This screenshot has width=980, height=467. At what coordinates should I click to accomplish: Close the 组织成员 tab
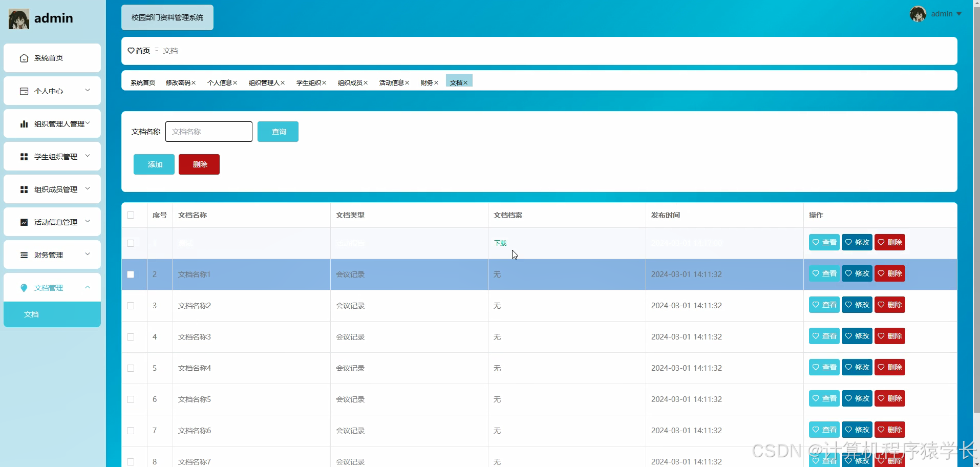366,83
